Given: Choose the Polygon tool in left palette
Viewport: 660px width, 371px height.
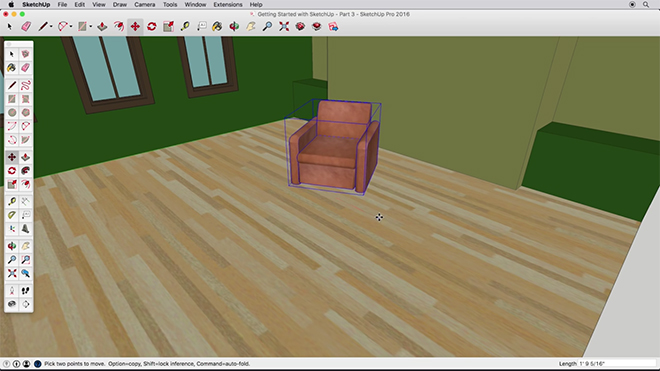Looking at the screenshot, I should (26, 112).
